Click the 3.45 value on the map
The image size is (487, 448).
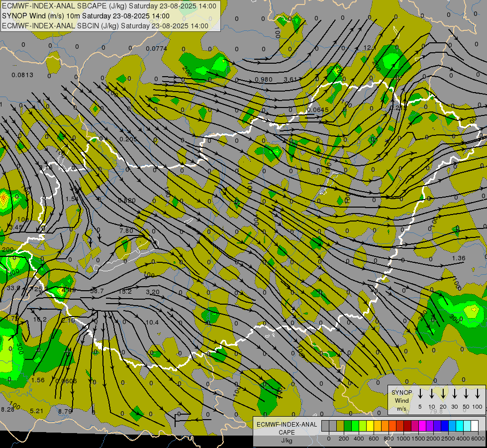click(x=16, y=227)
